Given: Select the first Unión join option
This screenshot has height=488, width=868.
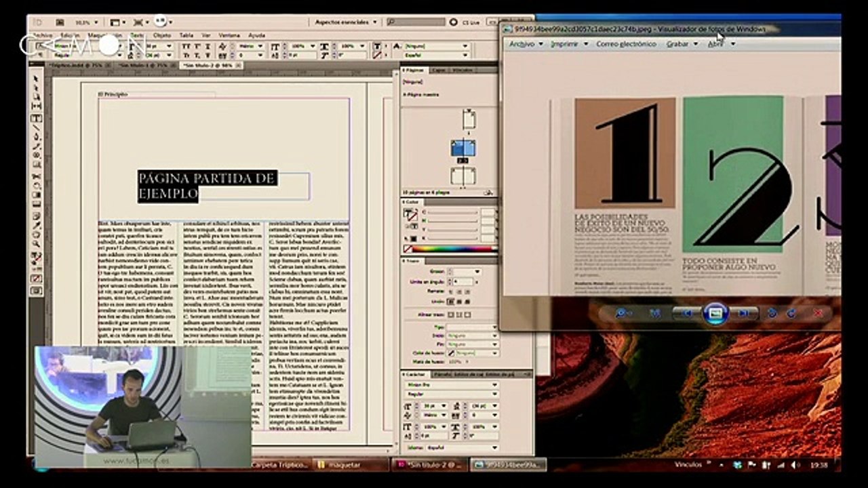Looking at the screenshot, I should [x=452, y=301].
